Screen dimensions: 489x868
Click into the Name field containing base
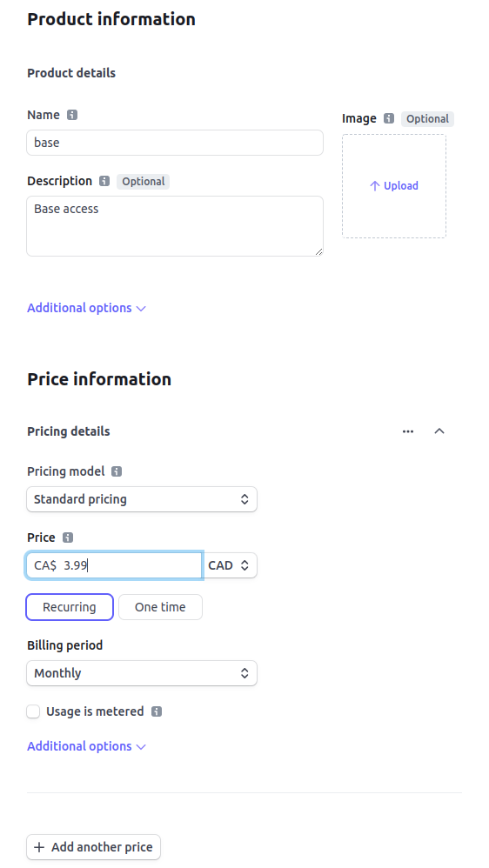[175, 143]
